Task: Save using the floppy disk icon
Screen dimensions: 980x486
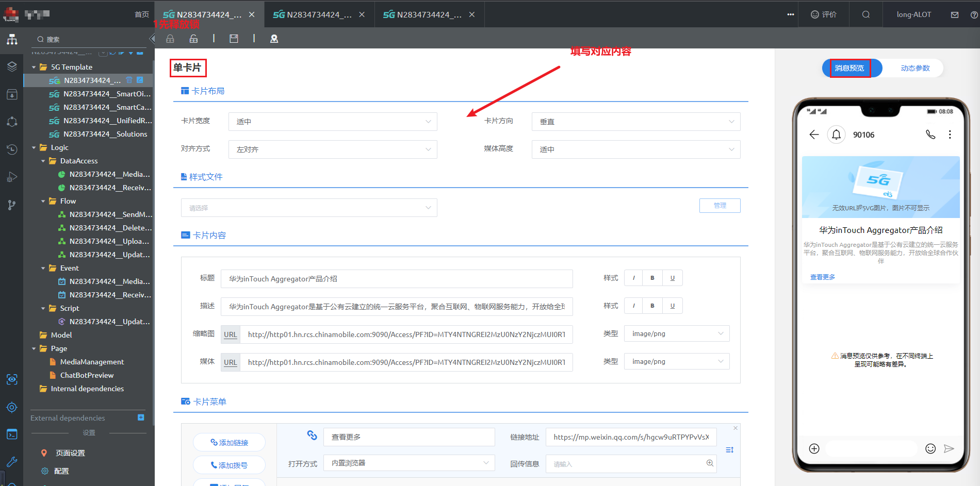Action: (x=234, y=39)
